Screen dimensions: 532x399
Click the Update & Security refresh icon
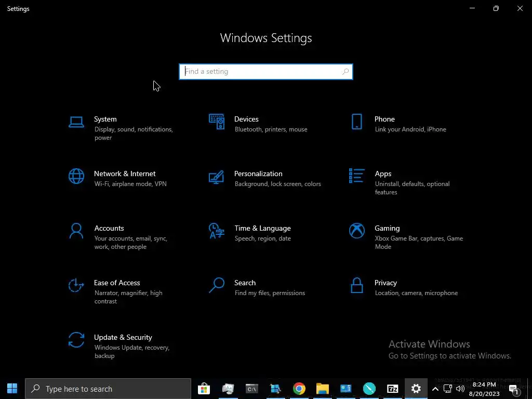coord(76,340)
